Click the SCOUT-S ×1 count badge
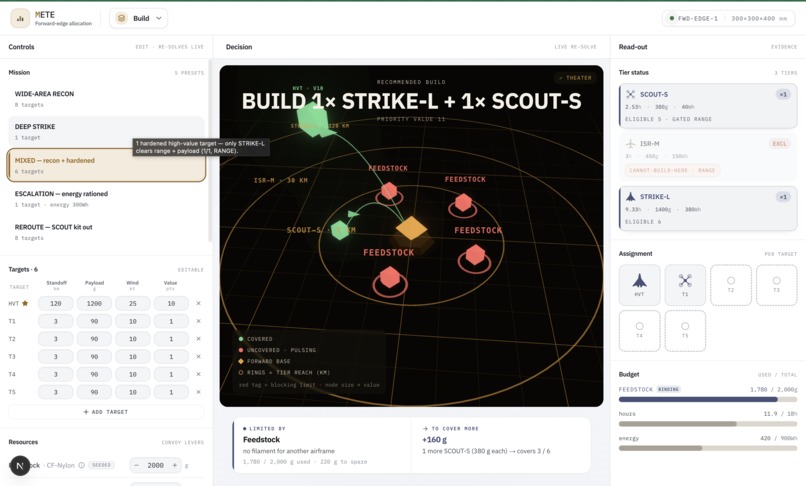This screenshot has height=486, width=806. [x=783, y=95]
